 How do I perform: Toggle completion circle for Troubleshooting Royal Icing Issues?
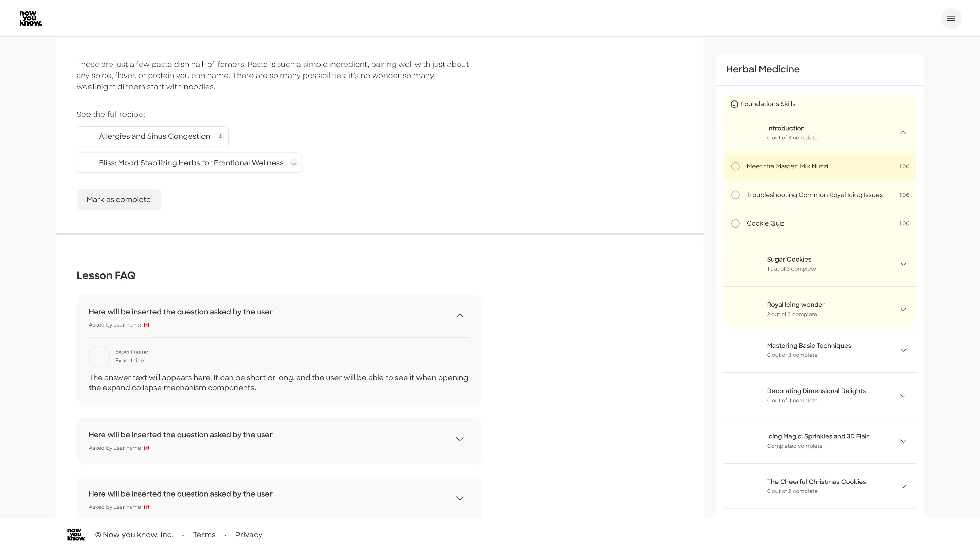[735, 195]
